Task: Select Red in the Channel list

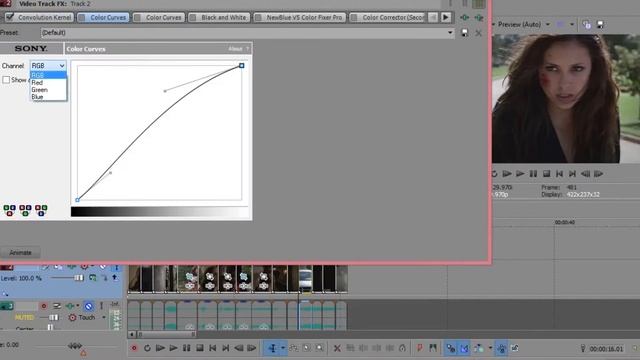Action: tap(48, 82)
